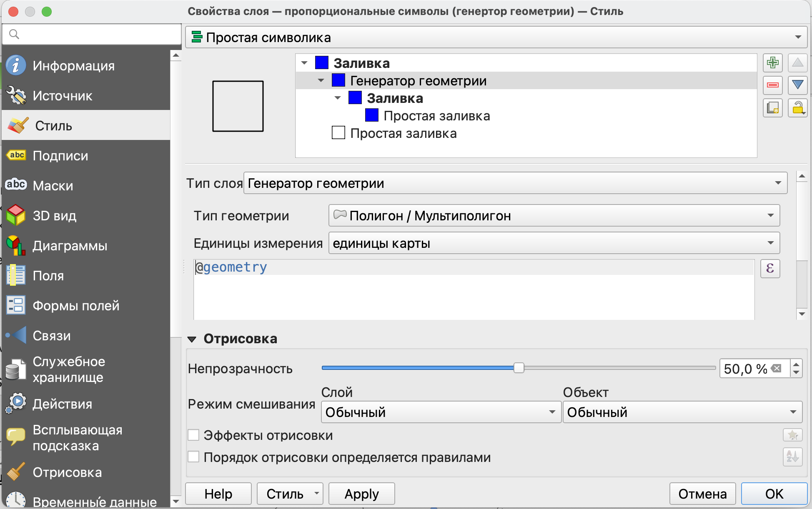Viewport: 812px width, 509px height.
Task: Open Единицы измерения dropdown
Action: coord(554,243)
